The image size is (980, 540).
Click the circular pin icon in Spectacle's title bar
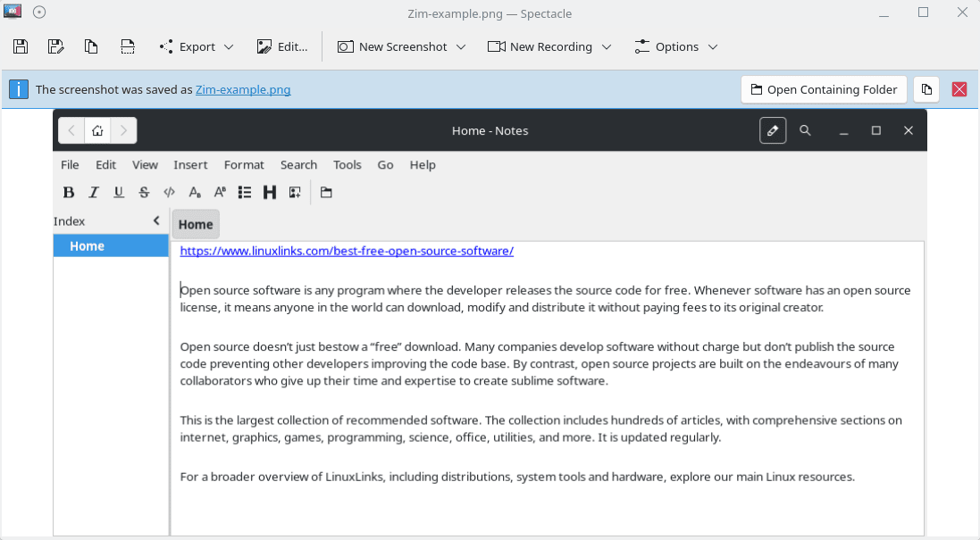coord(39,12)
